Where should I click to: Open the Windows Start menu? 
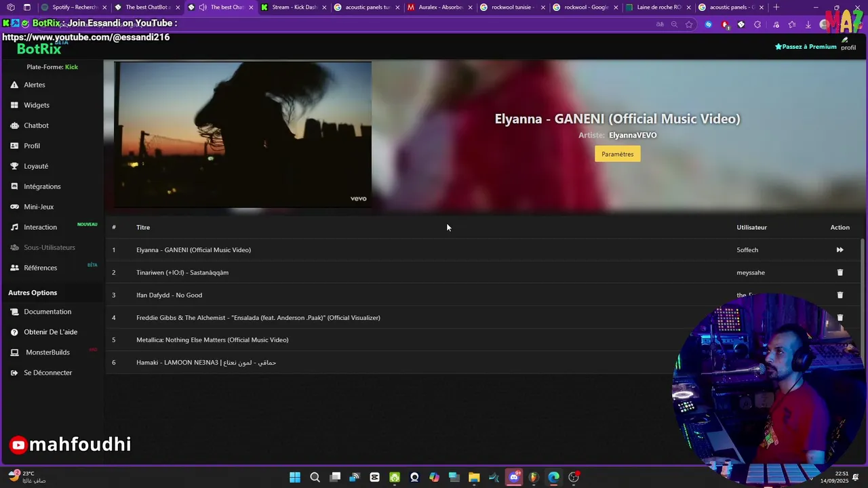pos(295,477)
